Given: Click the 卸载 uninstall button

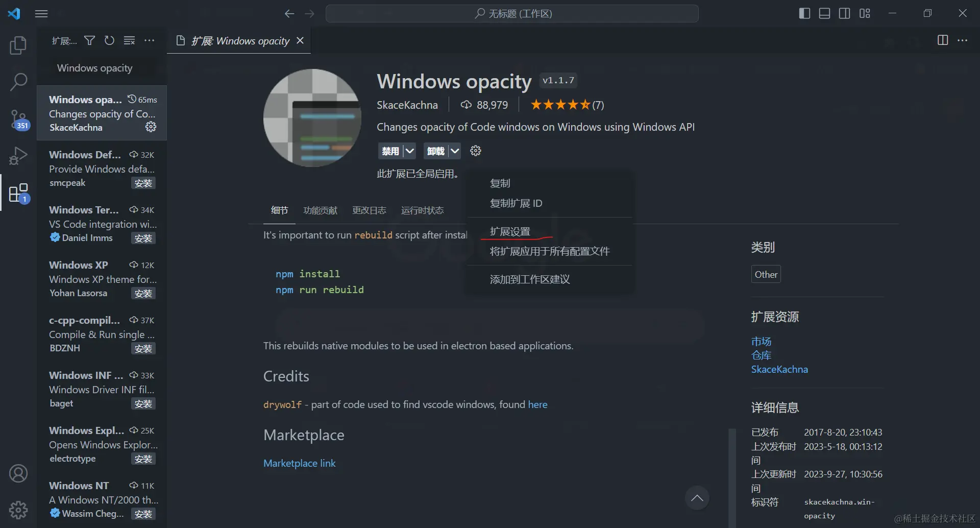Looking at the screenshot, I should [x=436, y=151].
